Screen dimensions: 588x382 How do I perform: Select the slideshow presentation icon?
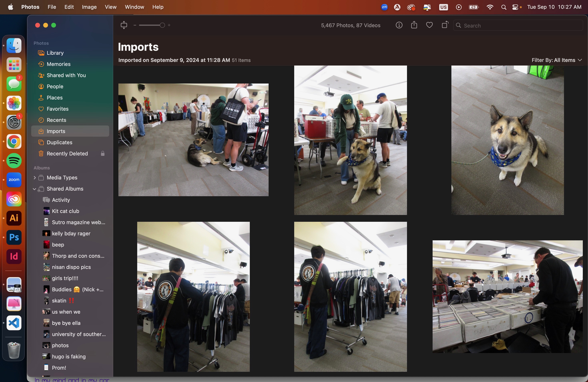pyautogui.click(x=124, y=25)
